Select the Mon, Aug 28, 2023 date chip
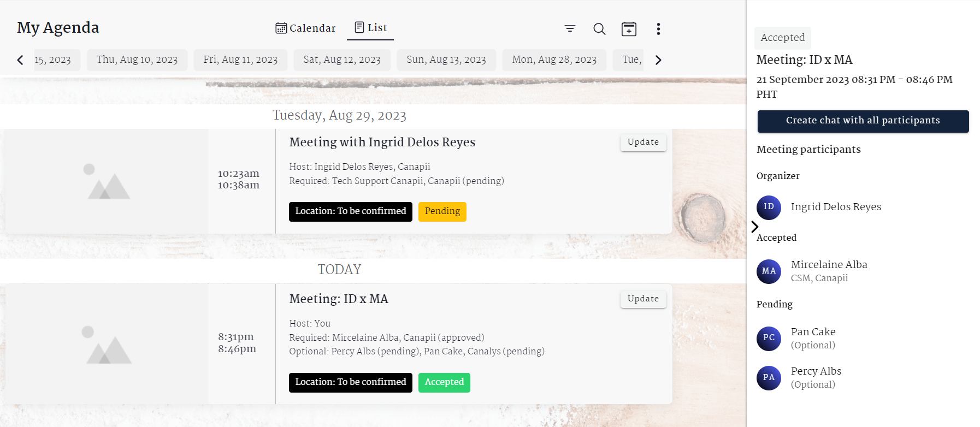 tap(554, 60)
